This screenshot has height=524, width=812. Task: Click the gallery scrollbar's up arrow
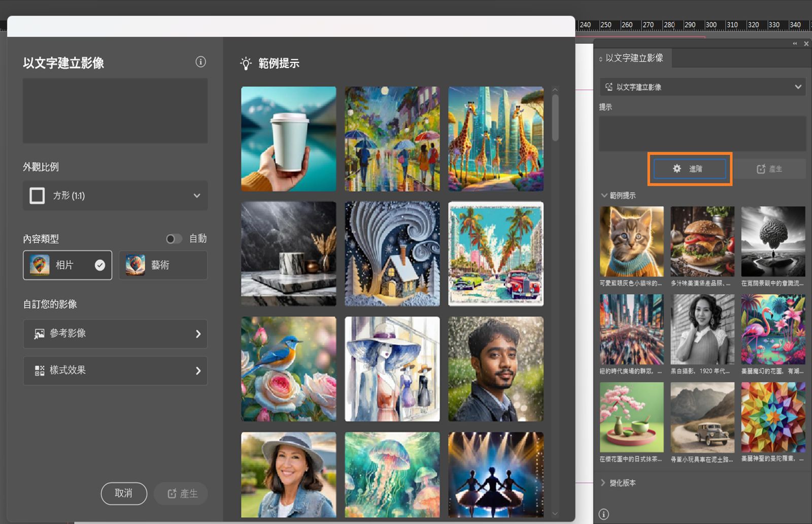[555, 90]
